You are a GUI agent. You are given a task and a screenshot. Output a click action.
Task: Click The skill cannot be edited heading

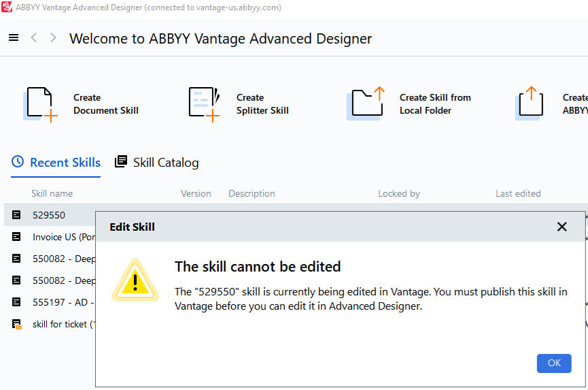[x=258, y=267]
